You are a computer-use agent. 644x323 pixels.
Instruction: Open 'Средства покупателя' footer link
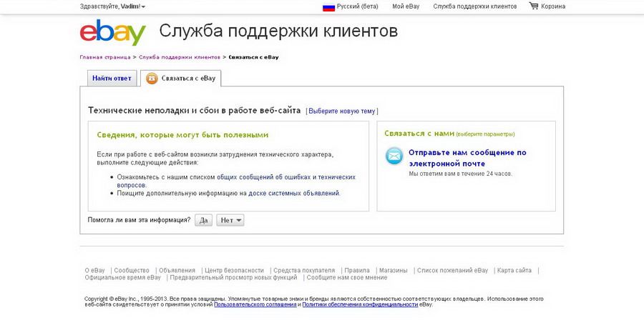(x=304, y=270)
